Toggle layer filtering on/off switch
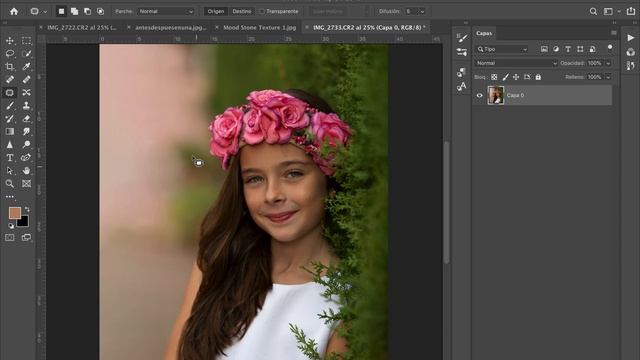This screenshot has width=640, height=360. point(610,48)
